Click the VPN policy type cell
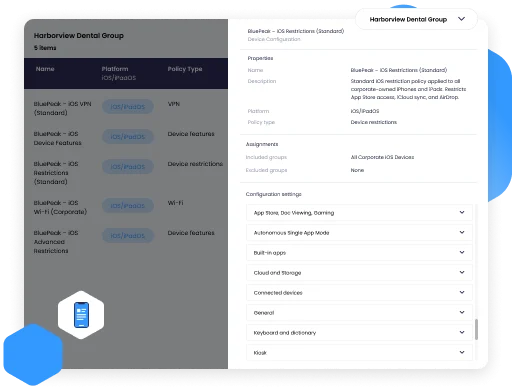This screenshot has width=512, height=387. point(174,104)
